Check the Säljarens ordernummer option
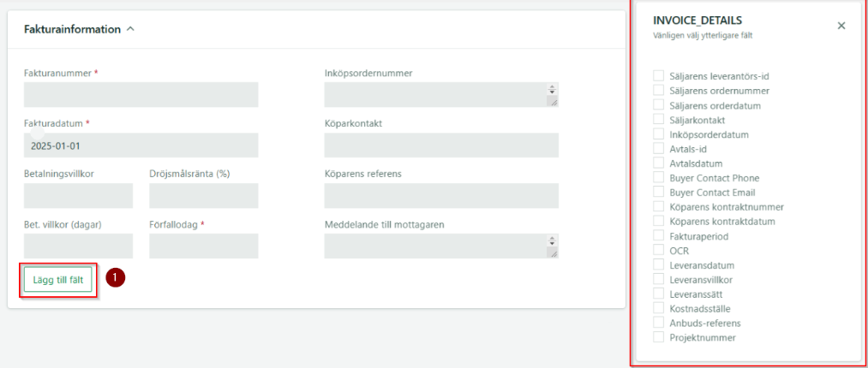The image size is (868, 368). pyautogui.click(x=659, y=91)
